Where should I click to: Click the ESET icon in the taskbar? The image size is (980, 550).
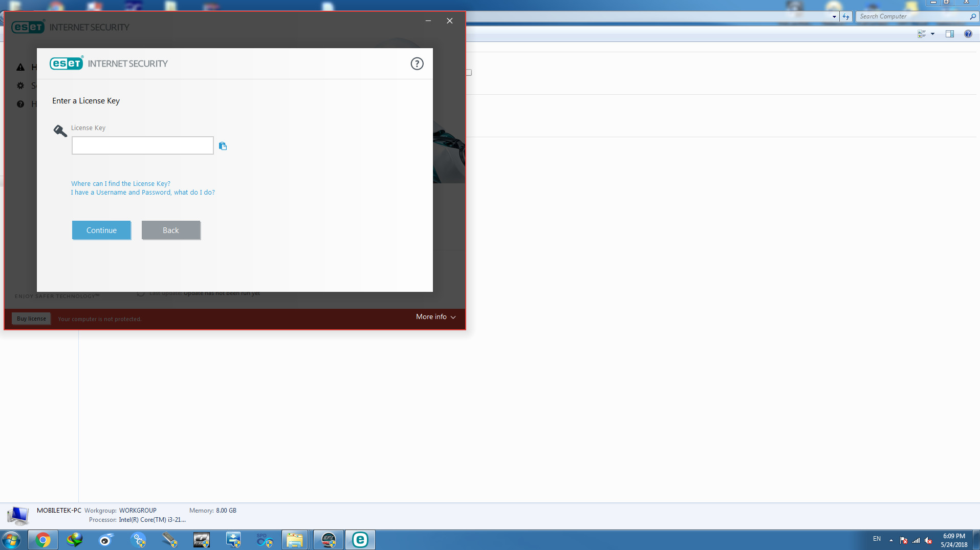click(x=360, y=540)
